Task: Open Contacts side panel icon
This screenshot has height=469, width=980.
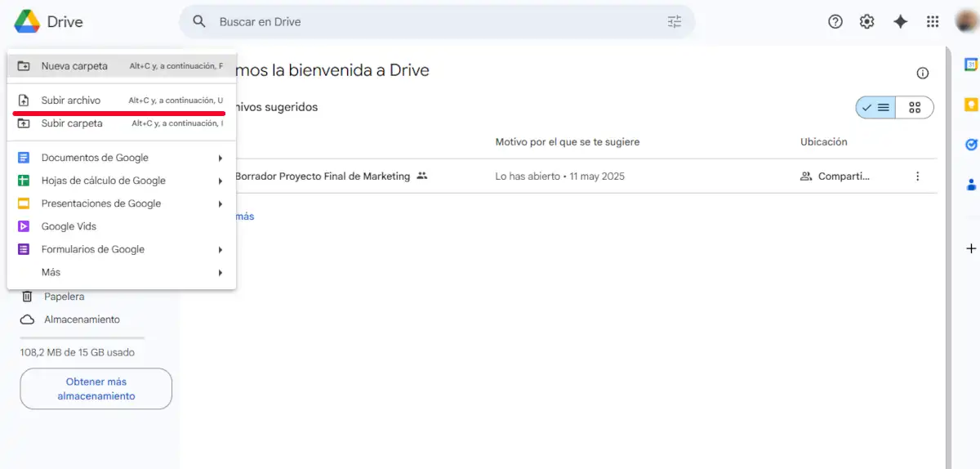Action: (x=971, y=185)
